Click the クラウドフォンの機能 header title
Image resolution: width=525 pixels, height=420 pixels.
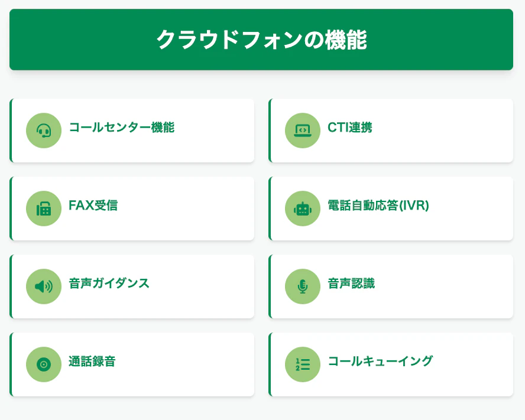click(261, 40)
